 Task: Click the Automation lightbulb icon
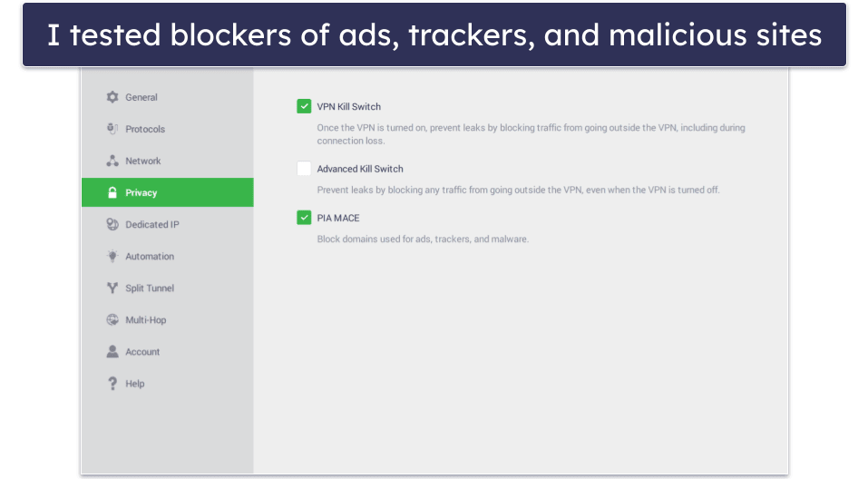pyautogui.click(x=112, y=256)
